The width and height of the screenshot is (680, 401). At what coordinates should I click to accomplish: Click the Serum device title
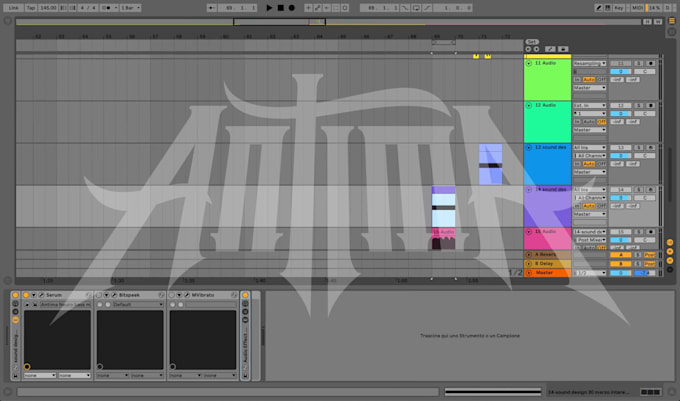tap(54, 295)
